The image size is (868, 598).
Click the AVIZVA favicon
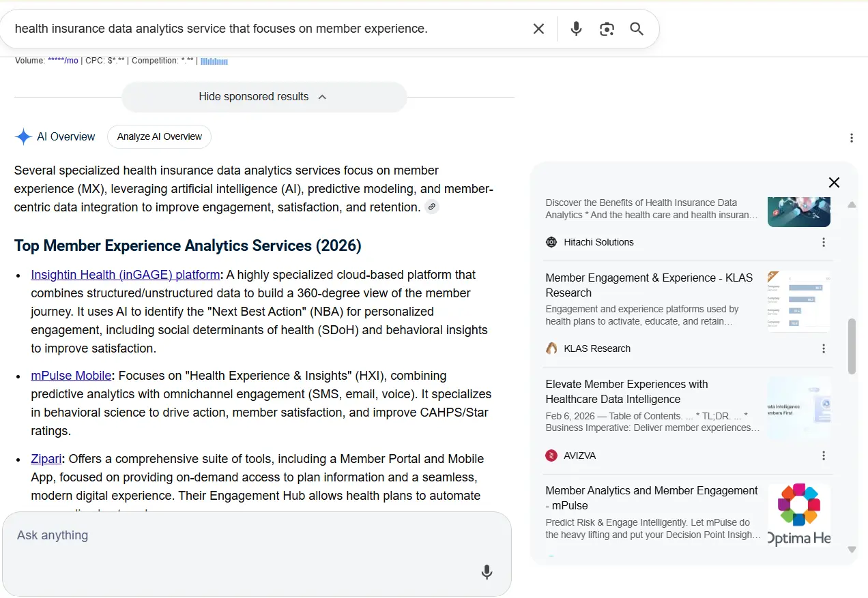pos(551,455)
